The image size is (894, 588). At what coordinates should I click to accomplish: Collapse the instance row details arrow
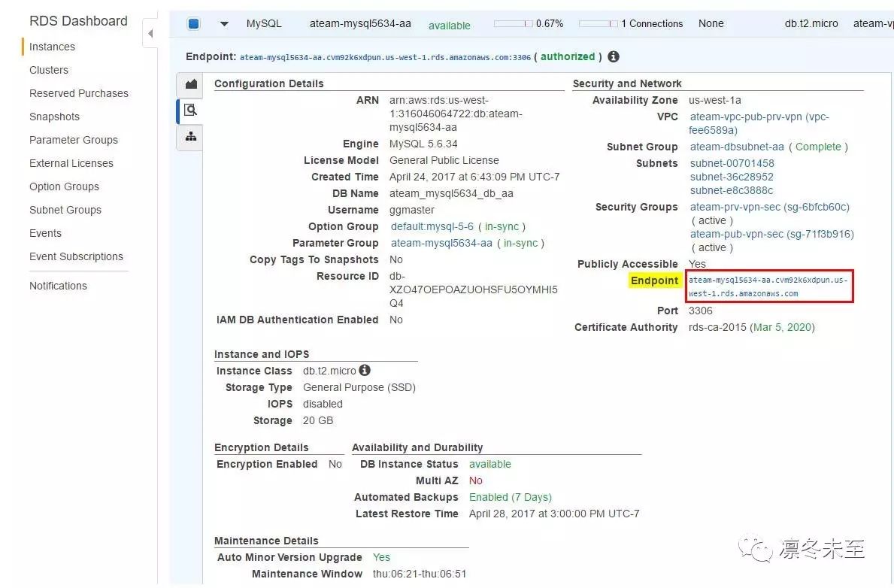tap(224, 24)
